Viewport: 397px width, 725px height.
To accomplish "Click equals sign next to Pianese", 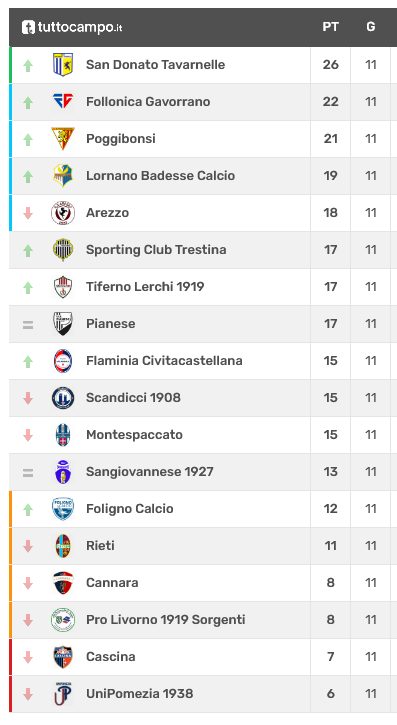I will click(28, 325).
